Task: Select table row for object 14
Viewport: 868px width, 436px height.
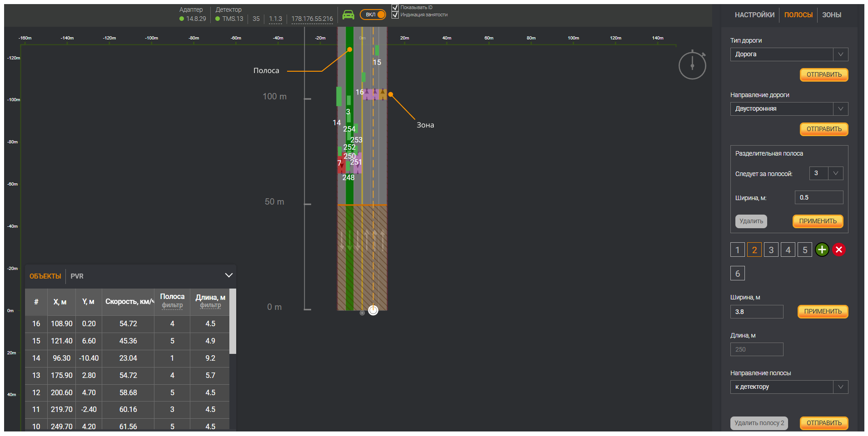Action: pyautogui.click(x=127, y=358)
